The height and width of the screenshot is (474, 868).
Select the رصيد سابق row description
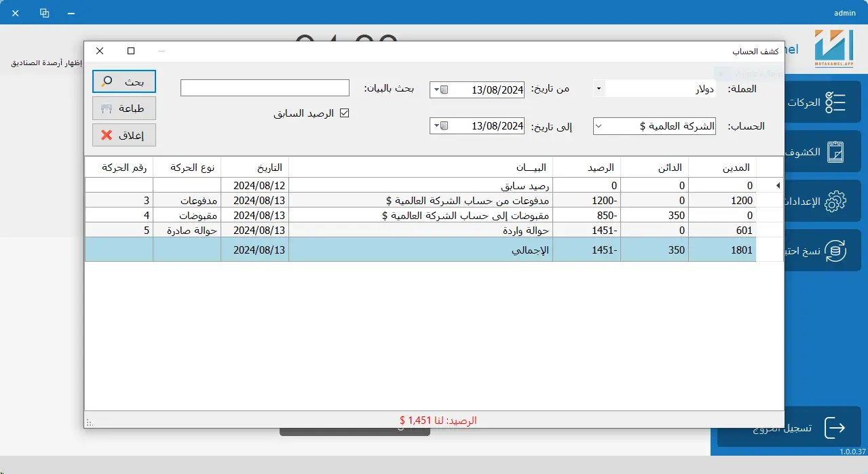click(x=421, y=185)
